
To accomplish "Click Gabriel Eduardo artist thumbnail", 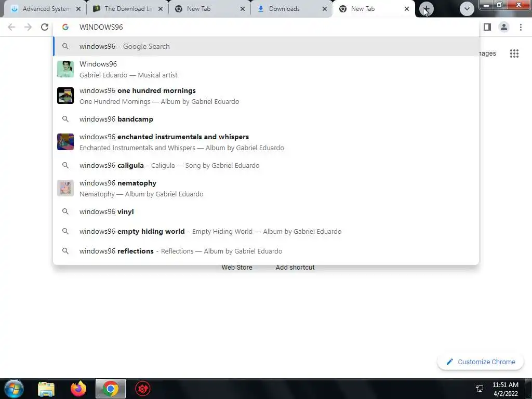I will 65,69.
